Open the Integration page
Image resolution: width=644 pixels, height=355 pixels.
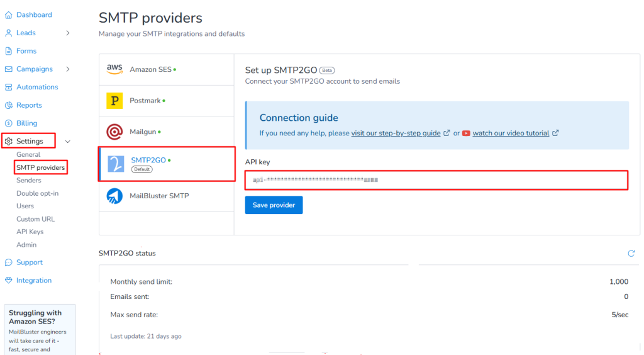tap(34, 281)
